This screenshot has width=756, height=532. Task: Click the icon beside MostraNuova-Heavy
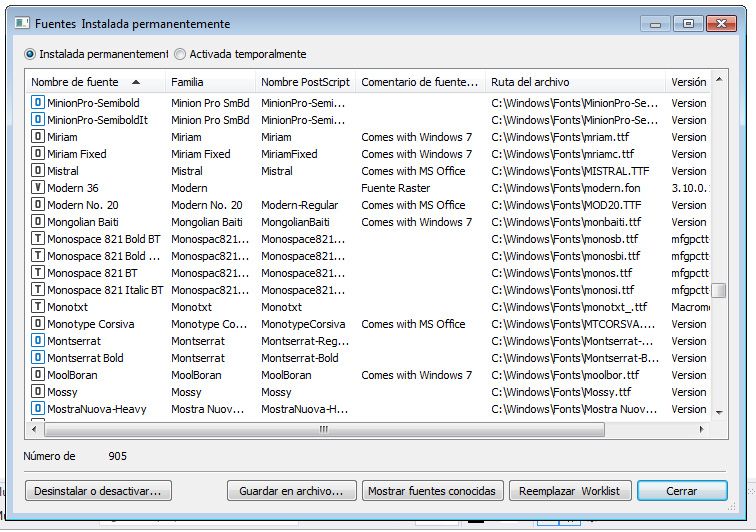(38, 409)
